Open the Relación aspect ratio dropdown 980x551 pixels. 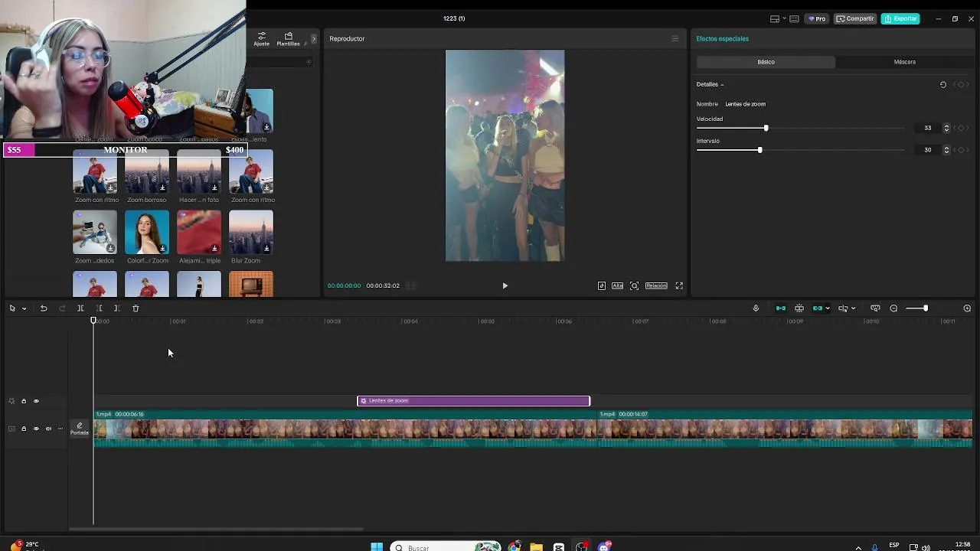coord(656,285)
